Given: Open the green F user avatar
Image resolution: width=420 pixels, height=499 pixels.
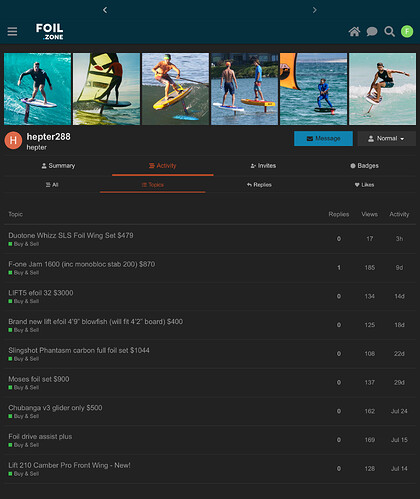Looking at the screenshot, I should (407, 31).
